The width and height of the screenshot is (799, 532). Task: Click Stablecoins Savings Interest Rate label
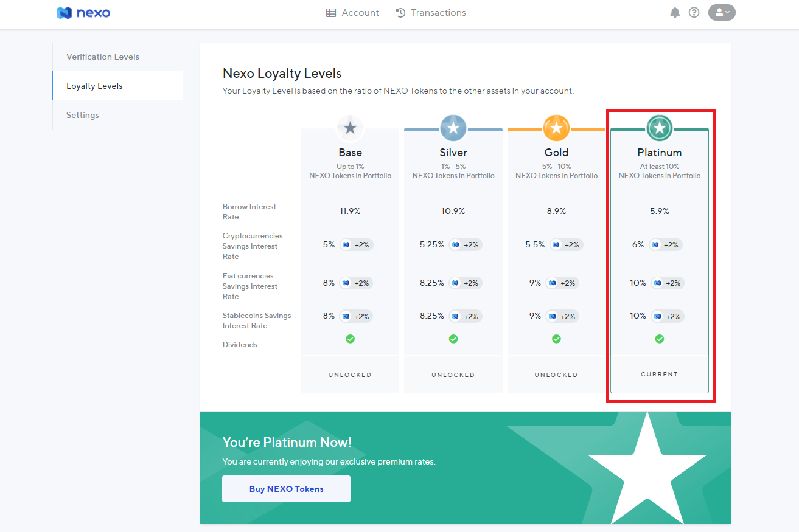point(257,320)
